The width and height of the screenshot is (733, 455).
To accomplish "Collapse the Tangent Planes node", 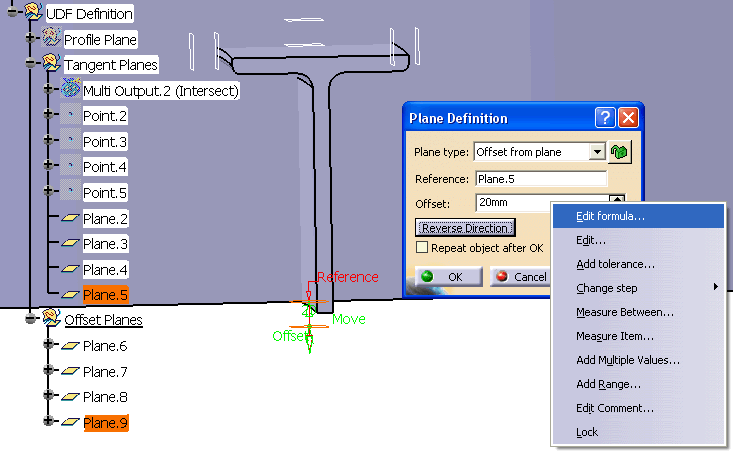I will point(30,63).
